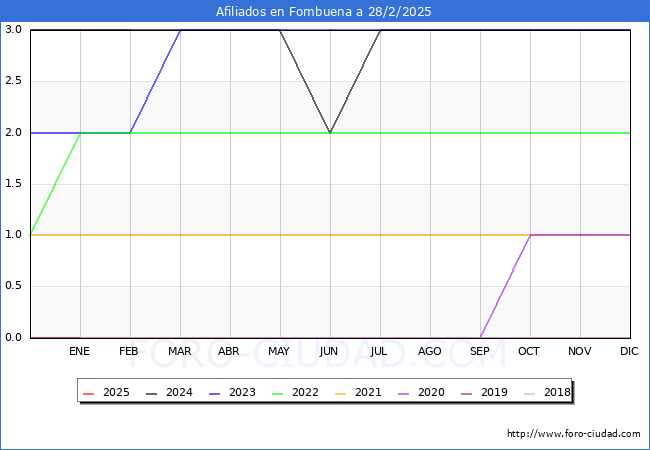
Task: Click the 2023 line's March point at 3.0
Action: point(180,30)
